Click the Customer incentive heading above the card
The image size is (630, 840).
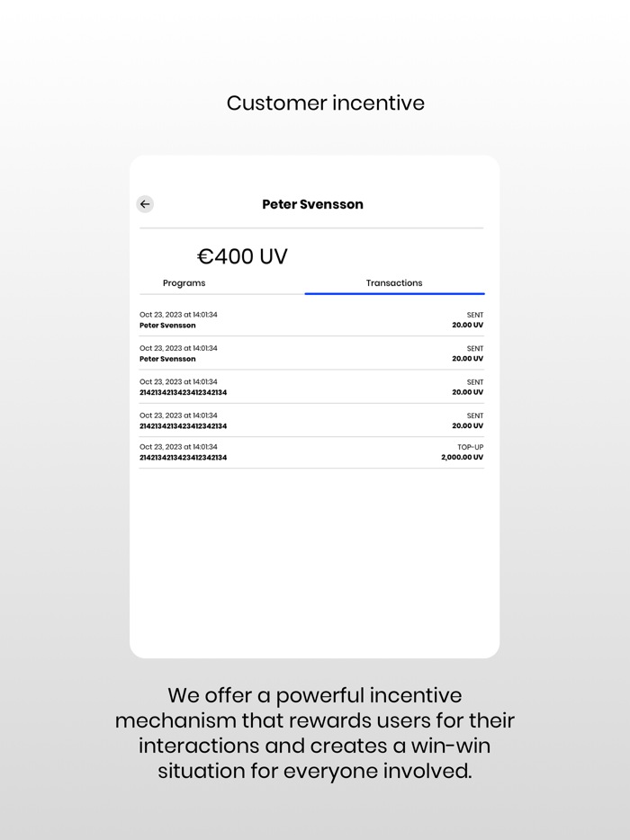(325, 103)
